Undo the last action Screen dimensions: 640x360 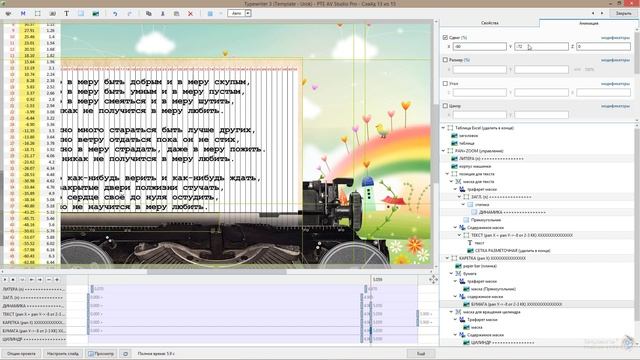(115, 13)
